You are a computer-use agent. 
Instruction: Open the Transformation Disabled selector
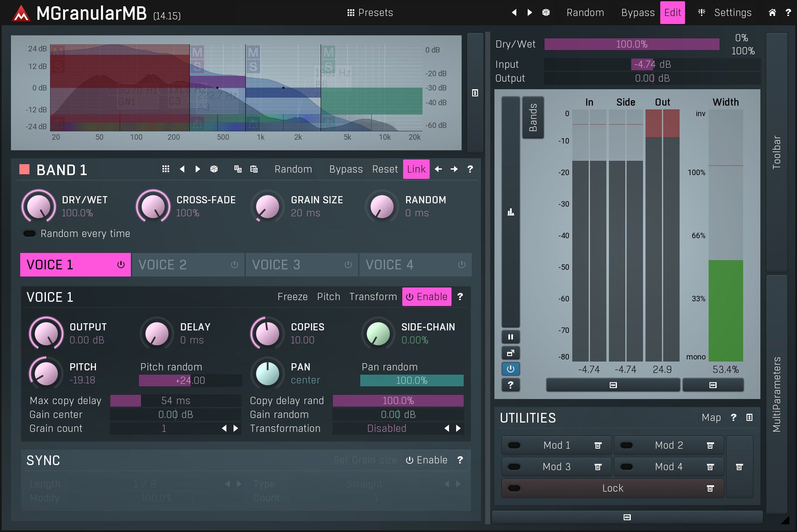(386, 428)
